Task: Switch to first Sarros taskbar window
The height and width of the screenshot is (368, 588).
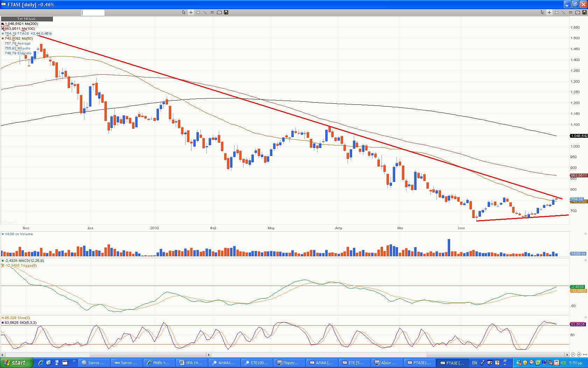Action: pyautogui.click(x=94, y=363)
